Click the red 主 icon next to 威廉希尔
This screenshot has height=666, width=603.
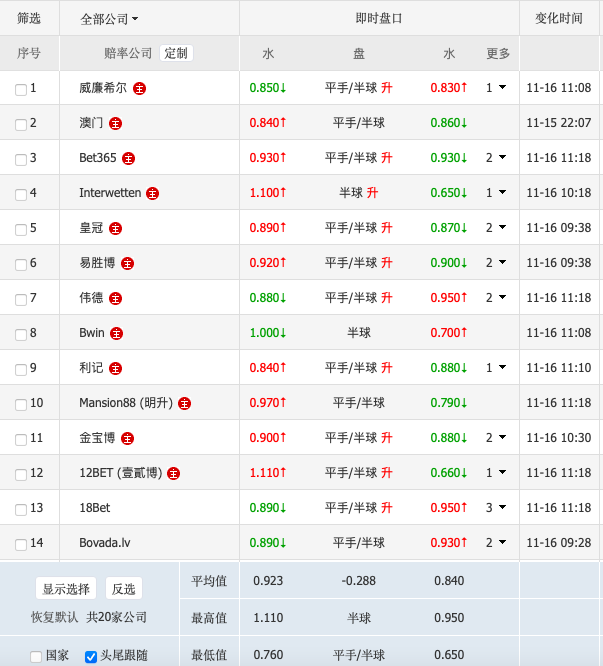pyautogui.click(x=139, y=88)
